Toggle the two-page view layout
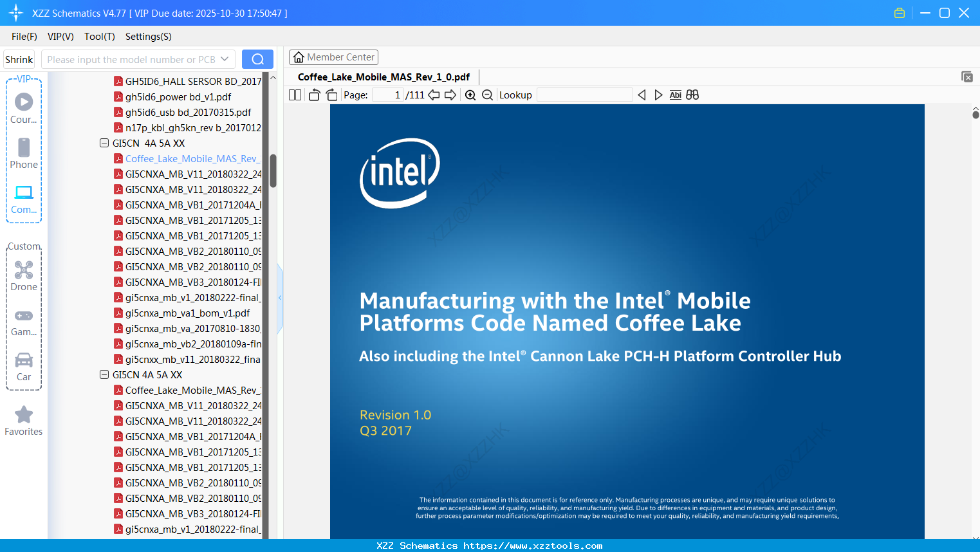Image resolution: width=980 pixels, height=552 pixels. [295, 95]
